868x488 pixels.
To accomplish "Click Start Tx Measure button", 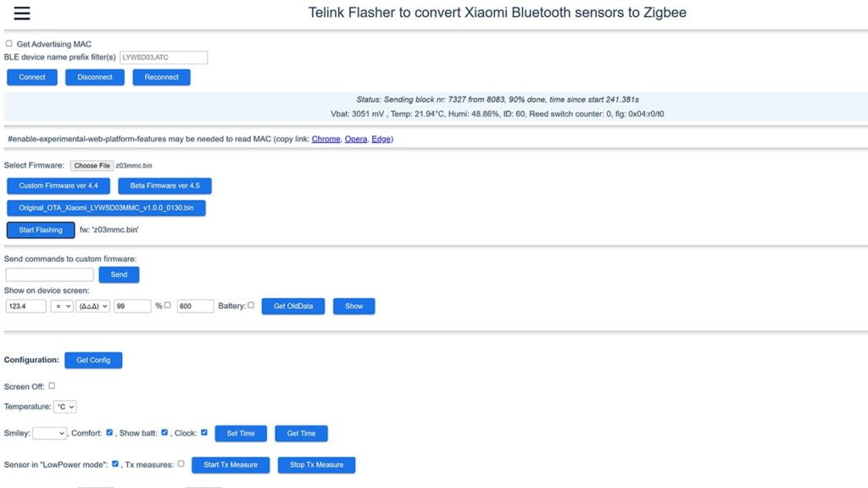I will pos(231,464).
